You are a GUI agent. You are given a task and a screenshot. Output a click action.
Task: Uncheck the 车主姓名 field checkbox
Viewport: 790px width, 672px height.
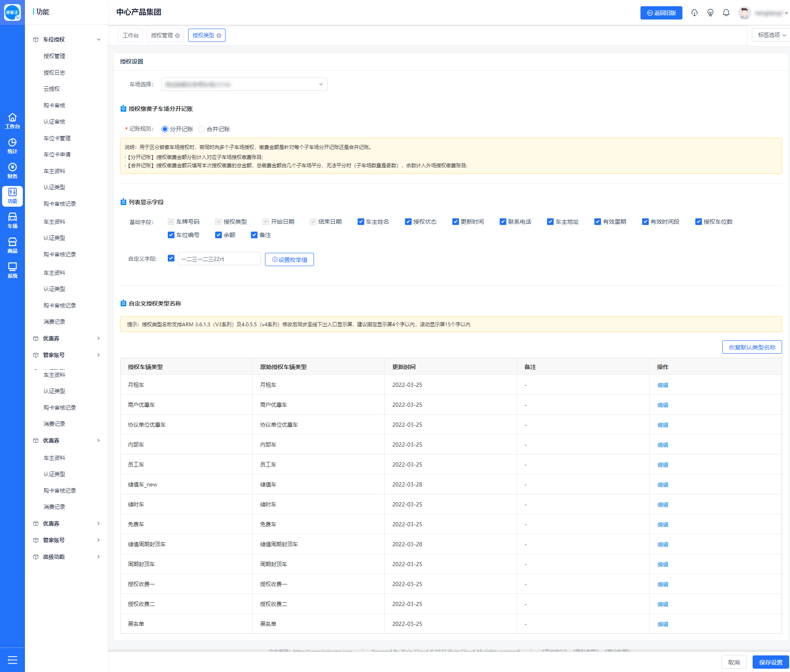(361, 222)
